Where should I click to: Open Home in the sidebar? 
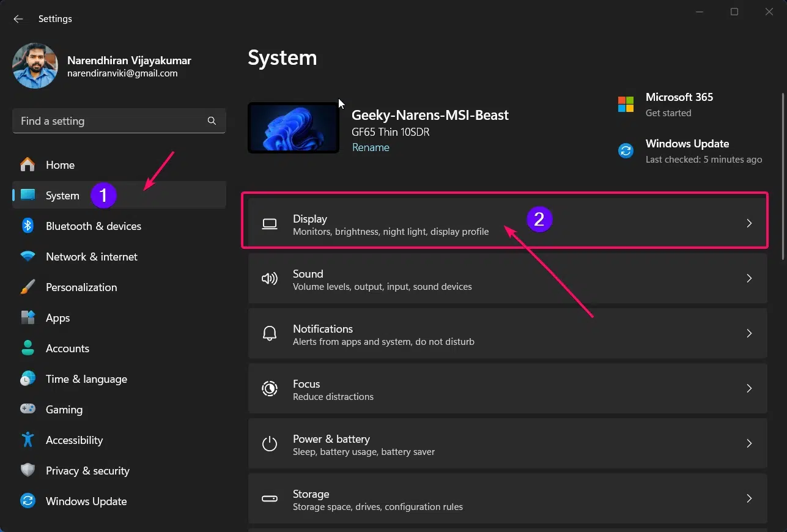tap(119, 165)
